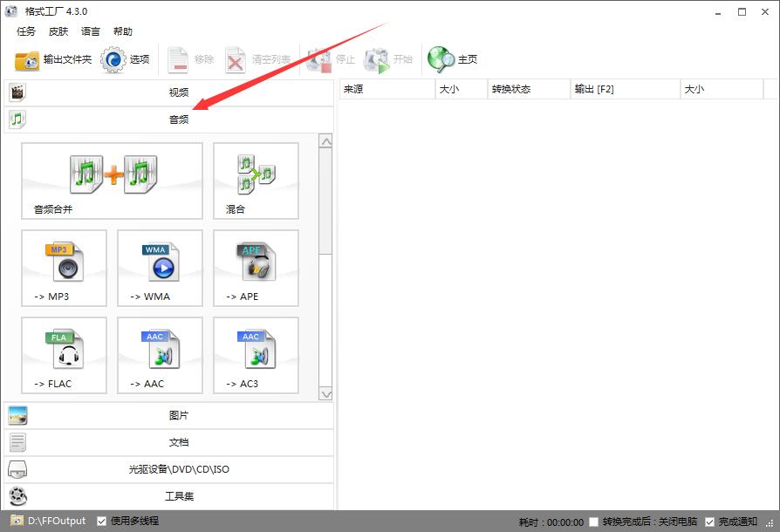Click the Clear List (清空列表) icon
This screenshot has height=532, width=780.
[x=236, y=60]
